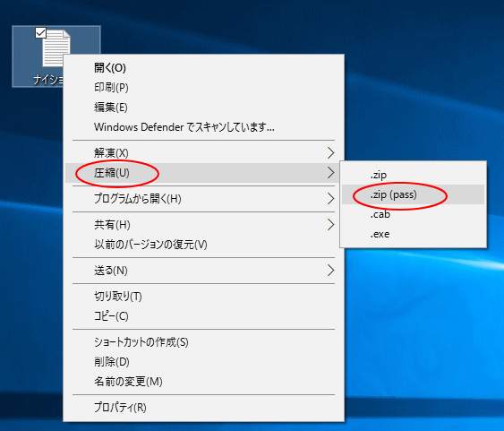Choose .zip (pass) in the compression submenu
The height and width of the screenshot is (431, 504).
pyautogui.click(x=413, y=194)
